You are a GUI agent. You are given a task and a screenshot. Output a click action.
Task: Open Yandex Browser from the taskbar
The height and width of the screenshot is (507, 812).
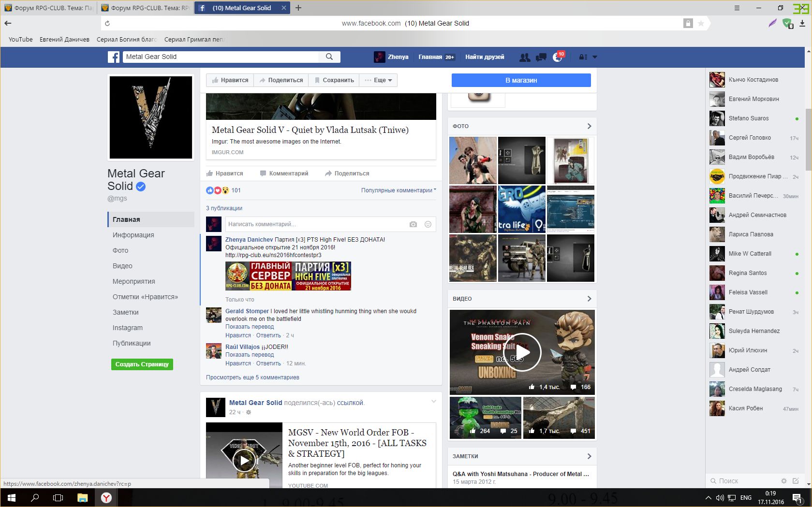pyautogui.click(x=106, y=498)
